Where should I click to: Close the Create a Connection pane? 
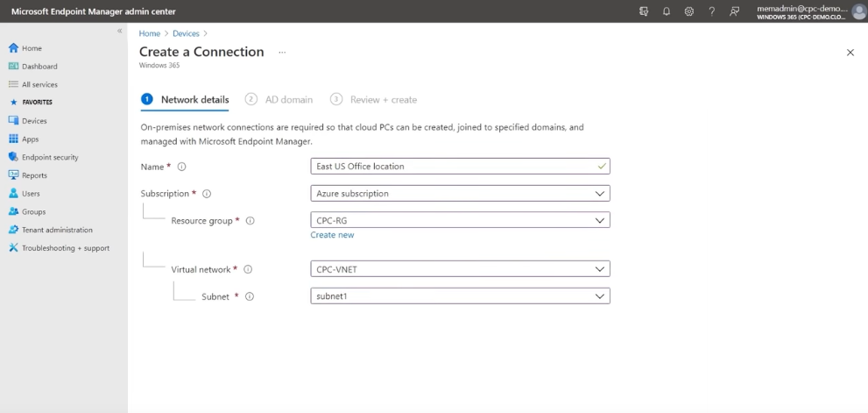click(x=850, y=53)
